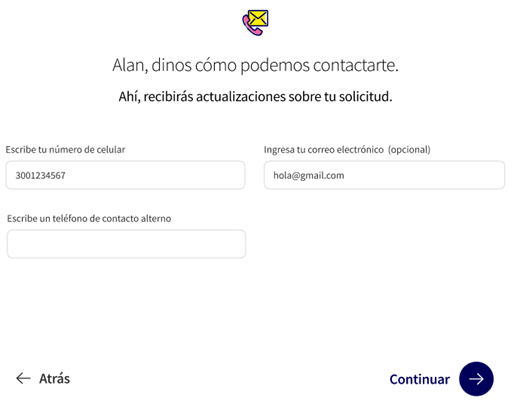
Task: Click the pink phone handset in the top icon
Action: click(251, 27)
